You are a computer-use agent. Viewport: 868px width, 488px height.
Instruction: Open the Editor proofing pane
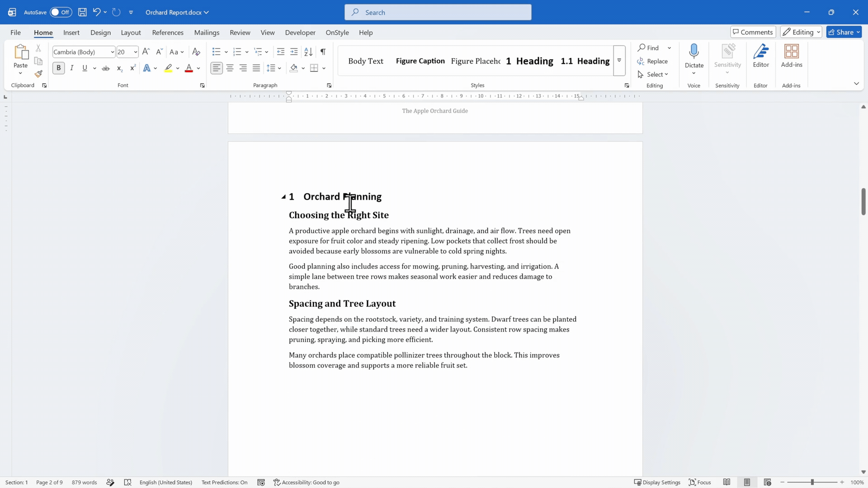[x=761, y=56]
